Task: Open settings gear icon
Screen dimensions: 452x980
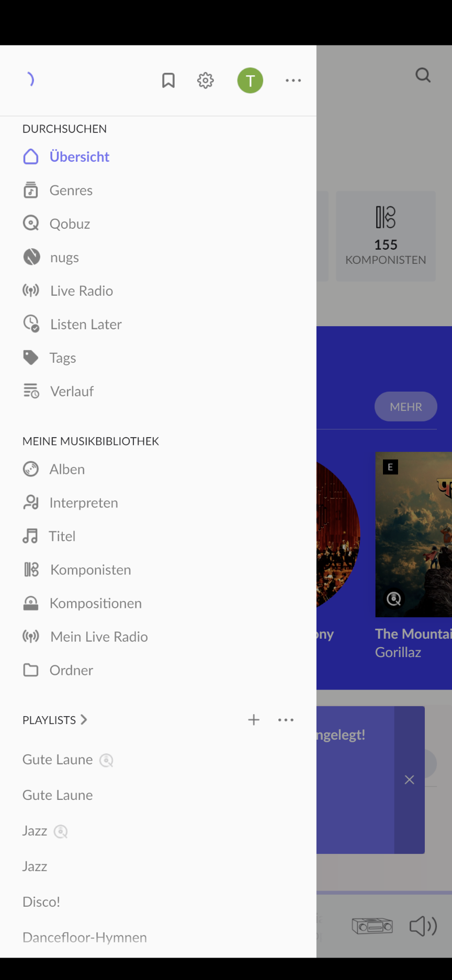Action: [x=206, y=81]
